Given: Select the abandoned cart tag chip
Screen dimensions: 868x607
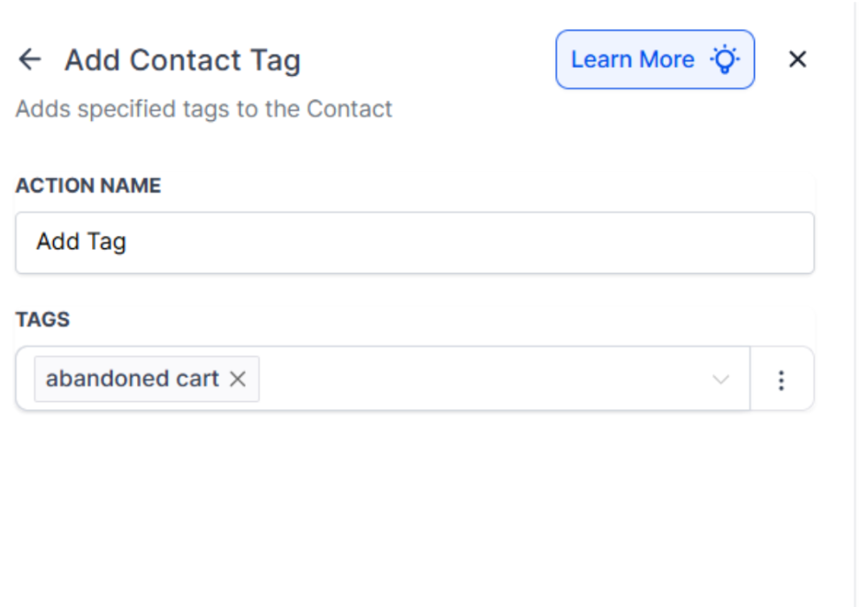Looking at the screenshot, I should point(133,379).
